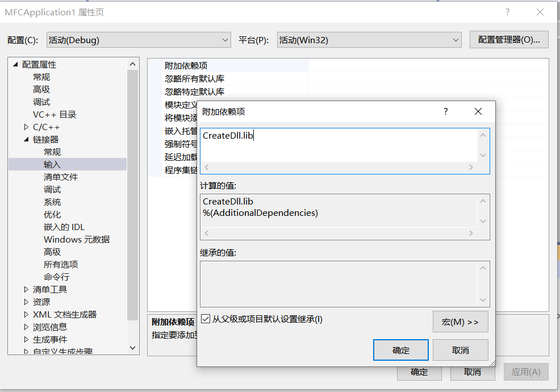Screen dimensions: 560x392
Task: Select the 优化 linker item
Action: coord(52,214)
